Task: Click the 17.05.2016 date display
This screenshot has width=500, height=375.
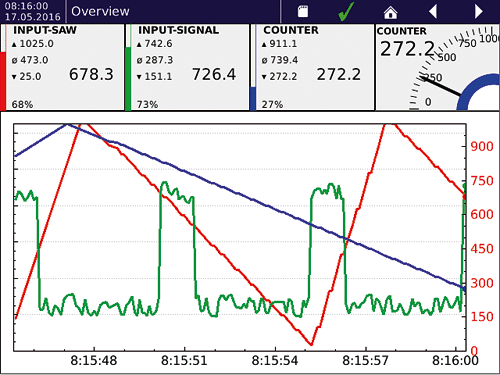Action: pyautogui.click(x=32, y=17)
